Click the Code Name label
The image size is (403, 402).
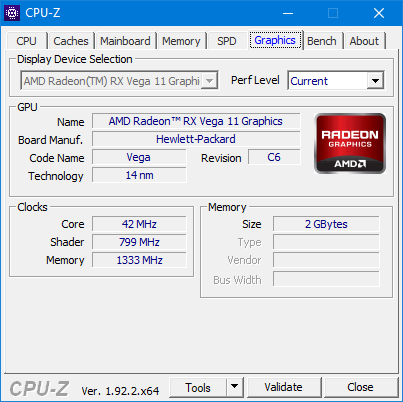coord(57,158)
